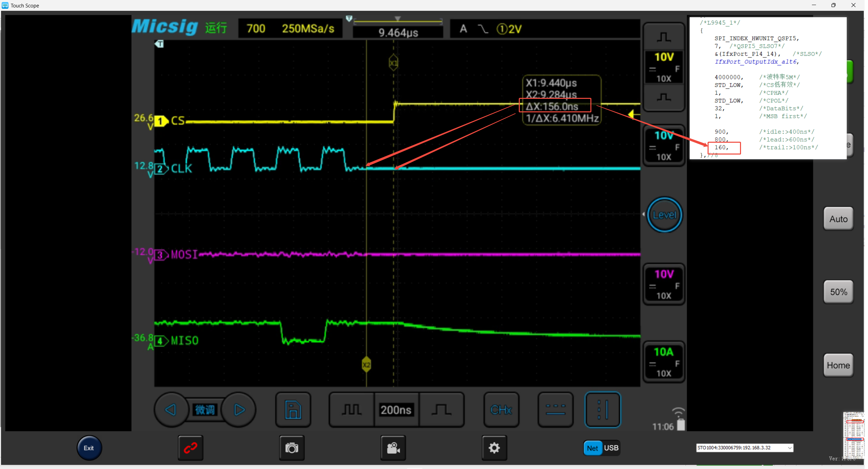Select the CS channel 1 marker
Screen dimensions: 868x469
coord(161,121)
